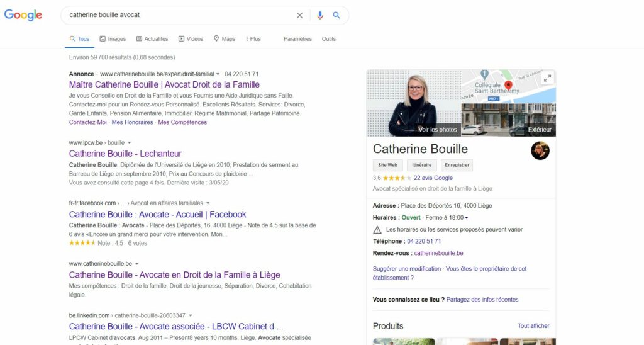Open the catherinebouille.be Rendez-vous link
644x345 pixels.
438,253
